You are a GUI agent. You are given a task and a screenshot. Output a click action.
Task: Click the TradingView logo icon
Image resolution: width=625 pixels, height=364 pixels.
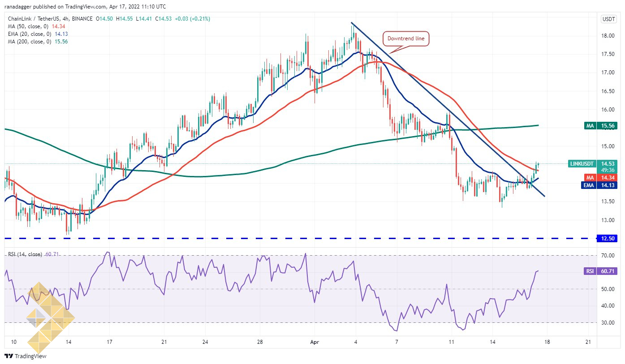(x=9, y=356)
